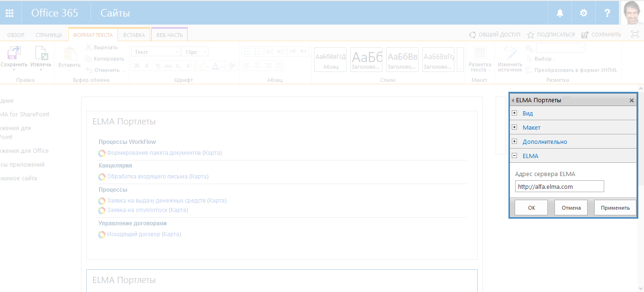
Task: Click the Адрес сервера ELMA input field
Action: pyautogui.click(x=559, y=186)
